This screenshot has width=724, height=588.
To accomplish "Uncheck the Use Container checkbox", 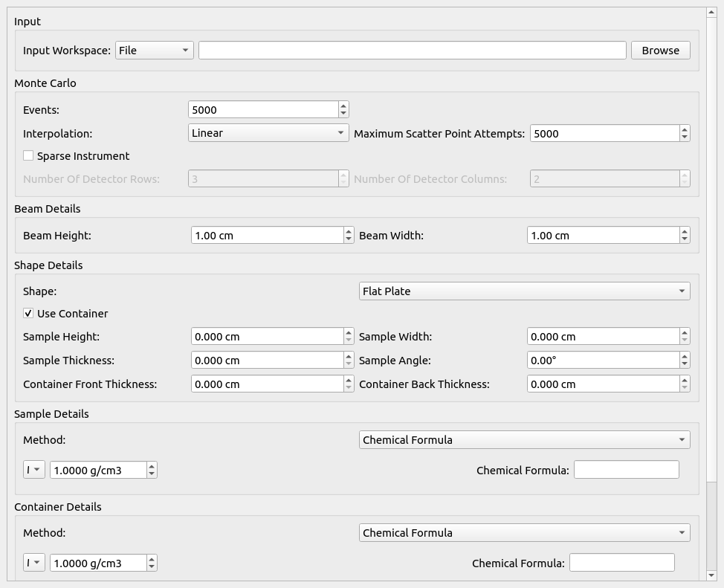I will click(x=28, y=314).
